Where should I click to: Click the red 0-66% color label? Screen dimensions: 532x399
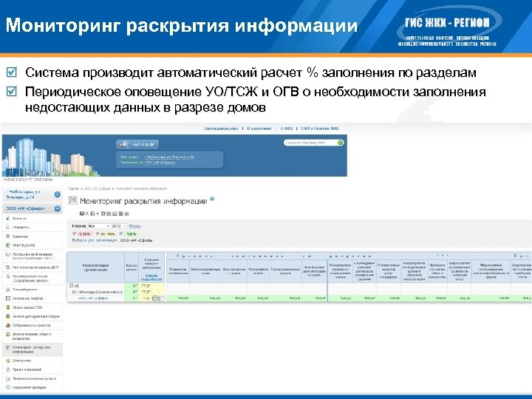(84, 234)
